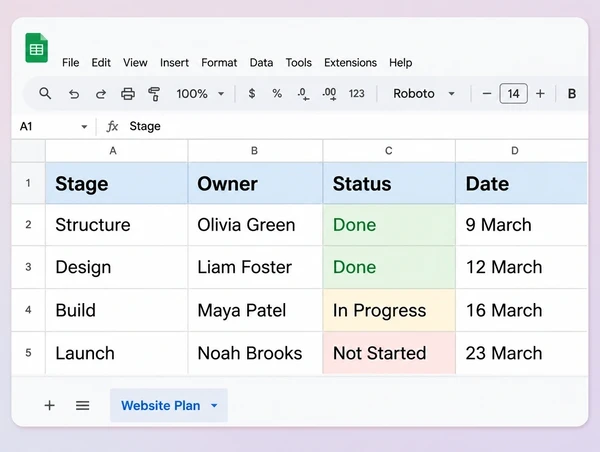Select the Owner header cell
This screenshot has width=600, height=452.
255,183
